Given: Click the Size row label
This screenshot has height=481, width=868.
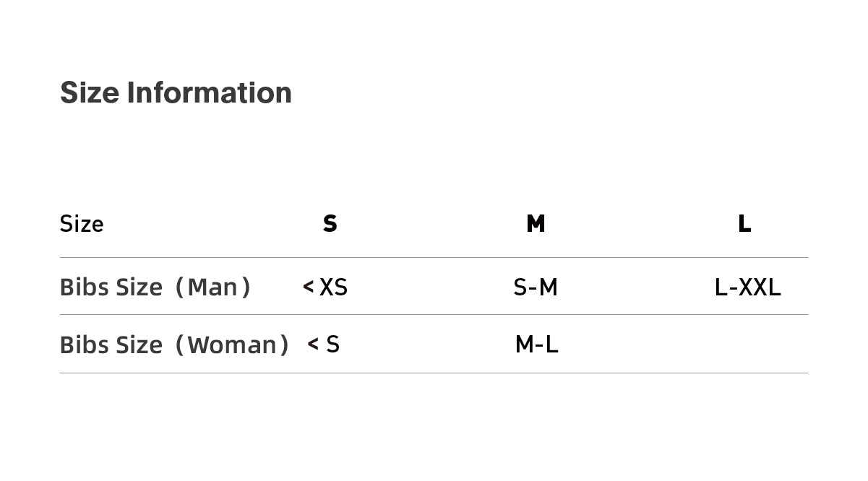Looking at the screenshot, I should pos(82,224).
